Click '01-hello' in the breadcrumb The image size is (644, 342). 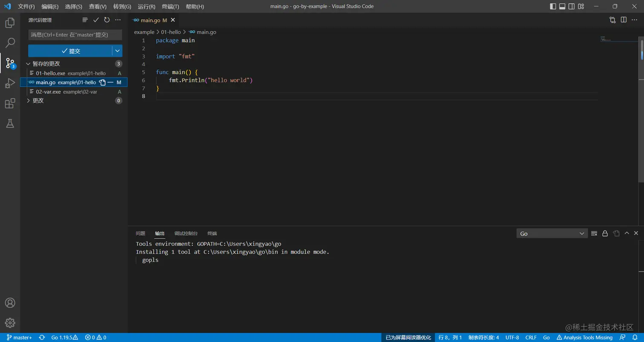(x=171, y=32)
